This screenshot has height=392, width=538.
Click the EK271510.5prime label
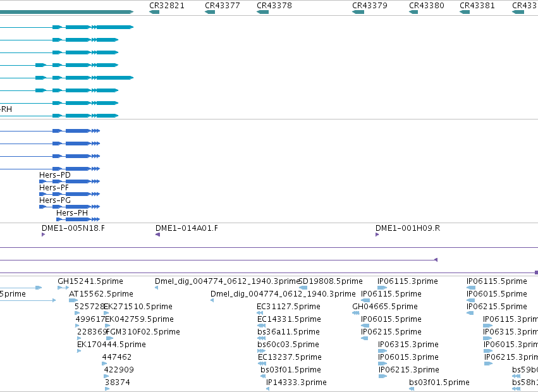pos(138,307)
